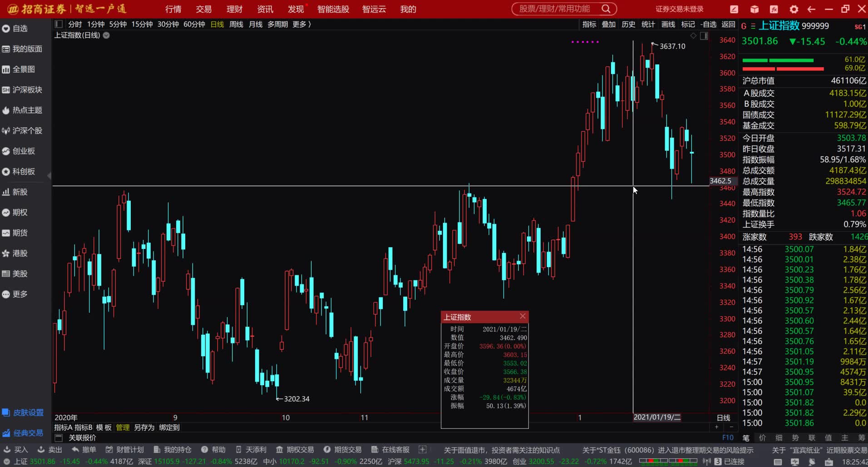This screenshot has width=868, height=467.
Task: Open the 期权 options section
Action: click(x=15, y=213)
